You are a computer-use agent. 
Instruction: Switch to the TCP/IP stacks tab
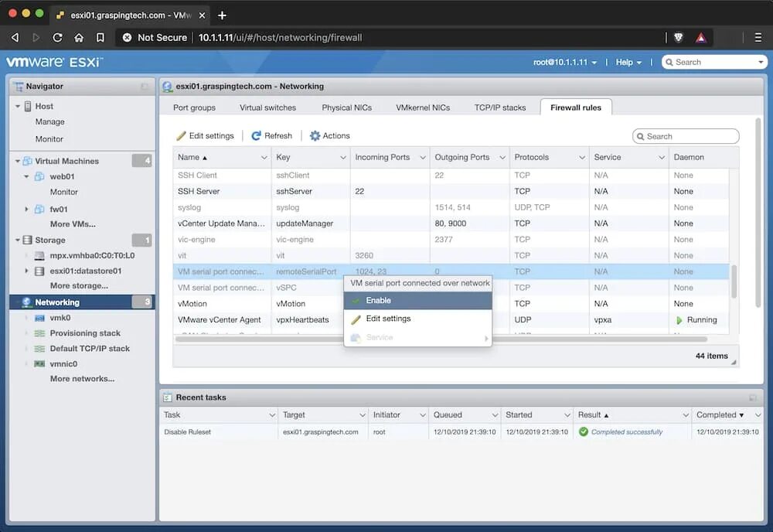pyautogui.click(x=500, y=107)
